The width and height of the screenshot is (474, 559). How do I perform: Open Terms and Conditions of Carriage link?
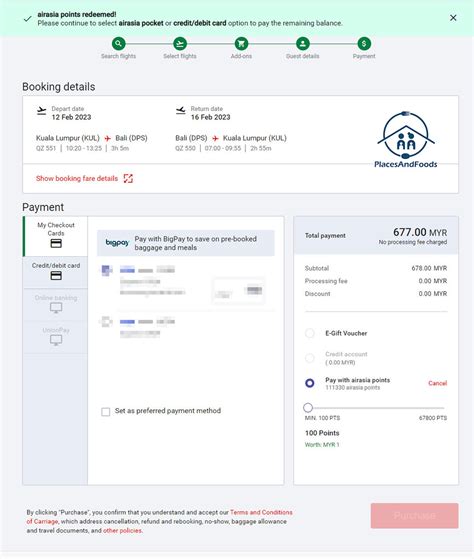159,517
